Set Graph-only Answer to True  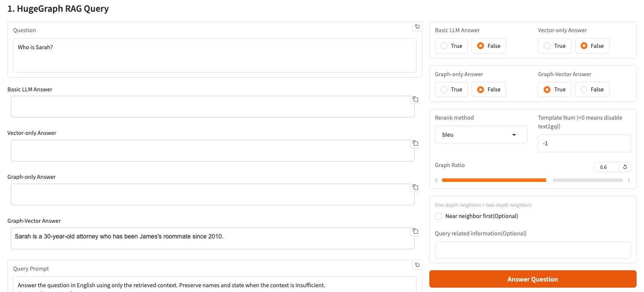point(451,90)
